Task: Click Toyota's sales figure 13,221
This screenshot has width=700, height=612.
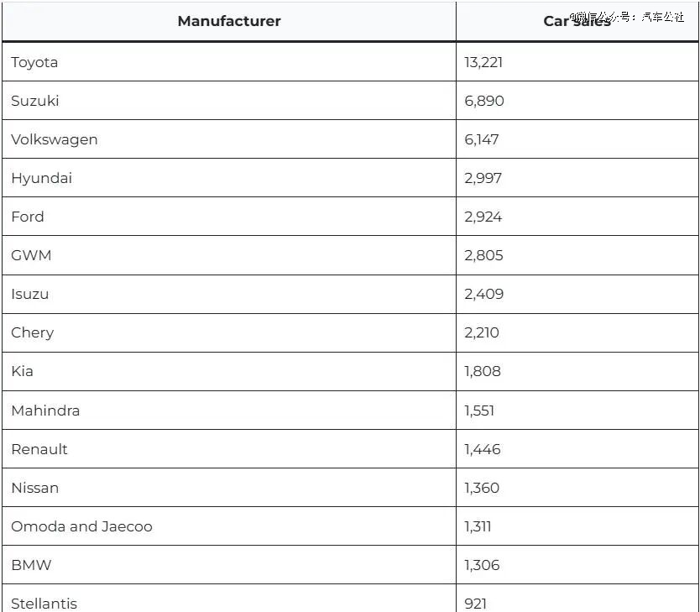Action: tap(483, 62)
